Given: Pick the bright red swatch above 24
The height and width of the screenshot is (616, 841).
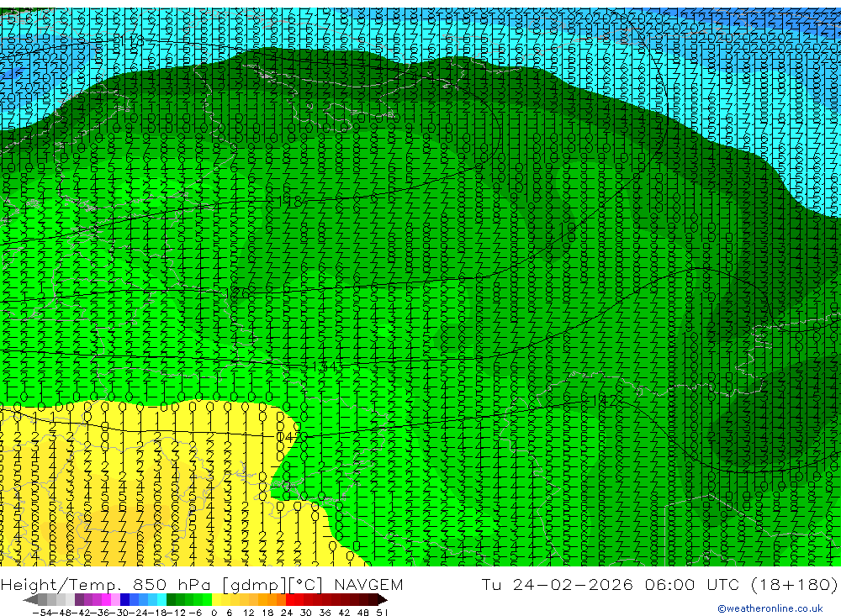Looking at the screenshot, I should click(x=290, y=599).
